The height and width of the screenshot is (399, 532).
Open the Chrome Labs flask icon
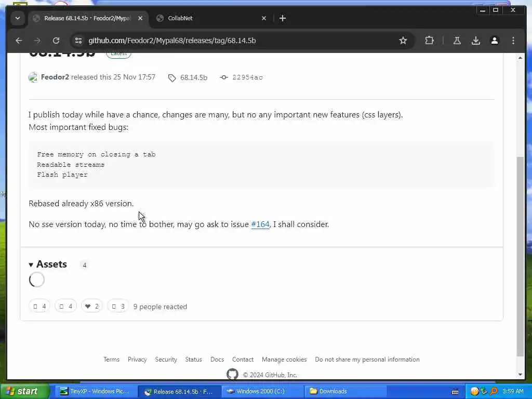(457, 41)
